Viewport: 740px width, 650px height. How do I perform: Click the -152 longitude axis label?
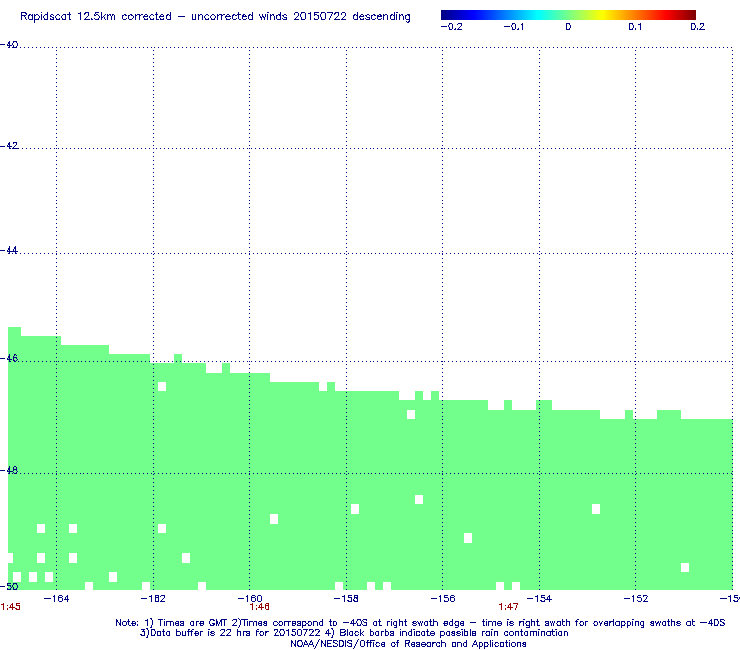pos(636,599)
